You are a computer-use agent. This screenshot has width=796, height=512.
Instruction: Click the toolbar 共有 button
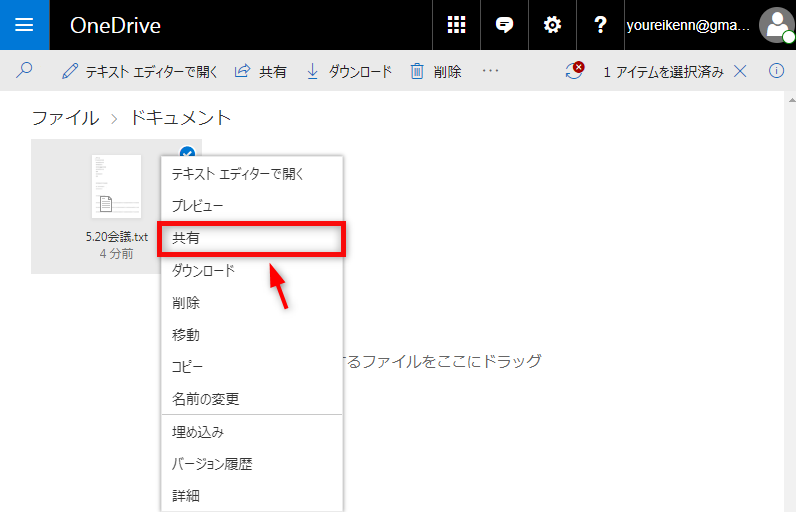(x=260, y=72)
